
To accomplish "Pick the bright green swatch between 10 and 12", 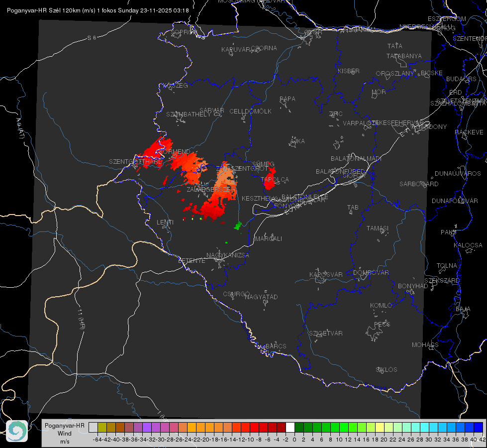I will [x=344, y=427].
